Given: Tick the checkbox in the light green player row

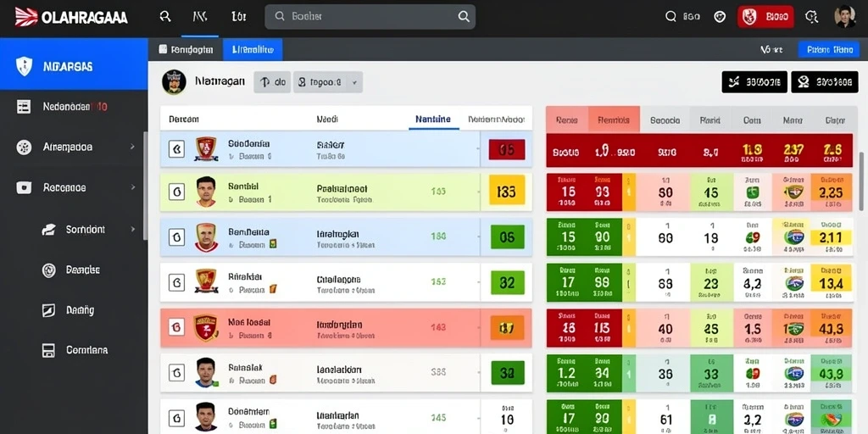Looking at the screenshot, I should [176, 192].
